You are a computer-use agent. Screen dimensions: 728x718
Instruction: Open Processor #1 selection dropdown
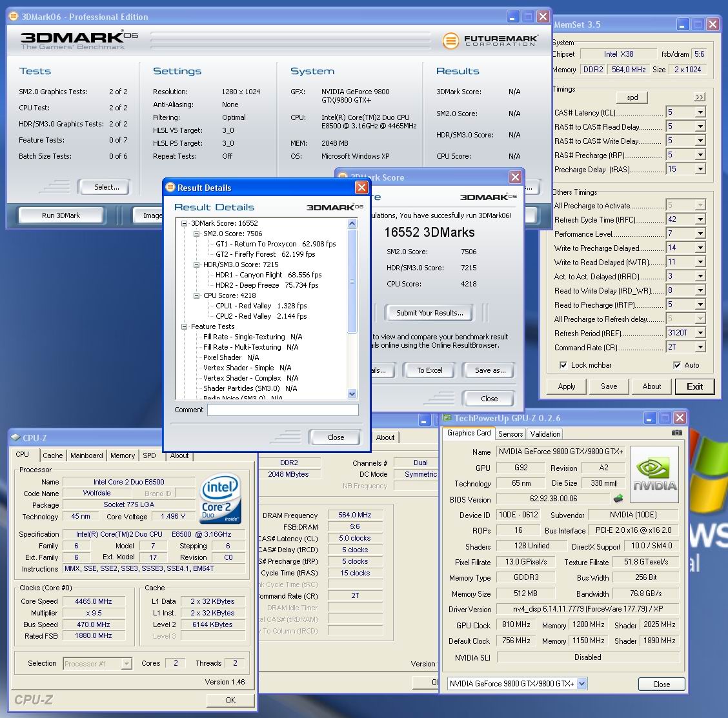pos(126,664)
